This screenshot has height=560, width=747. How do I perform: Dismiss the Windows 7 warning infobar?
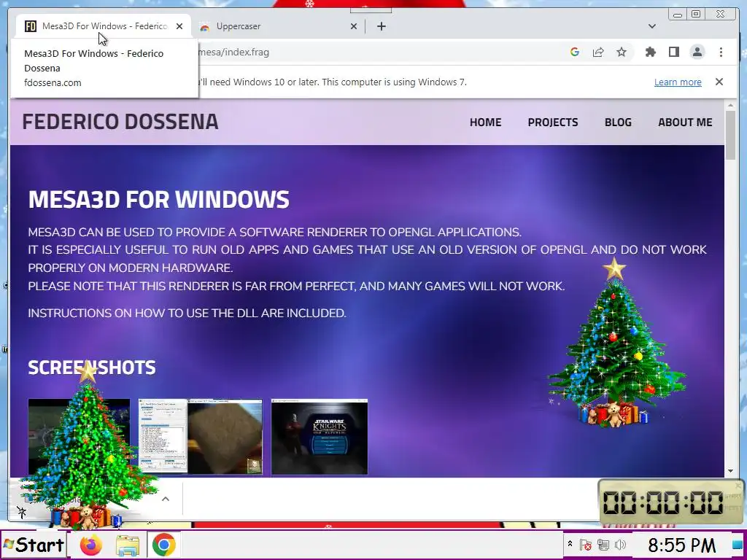point(719,82)
